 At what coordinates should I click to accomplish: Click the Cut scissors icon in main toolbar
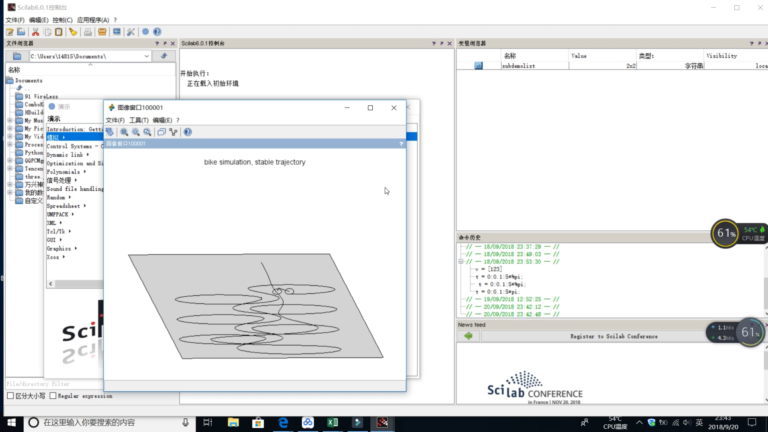(35, 32)
